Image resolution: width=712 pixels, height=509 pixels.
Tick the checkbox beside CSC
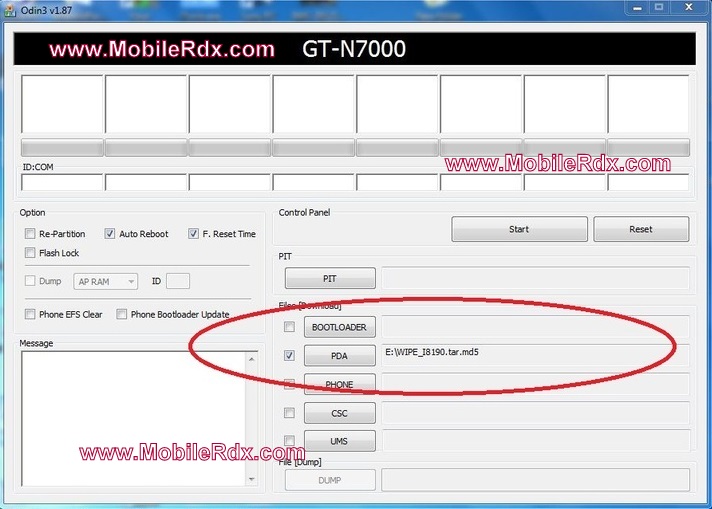[x=289, y=413]
